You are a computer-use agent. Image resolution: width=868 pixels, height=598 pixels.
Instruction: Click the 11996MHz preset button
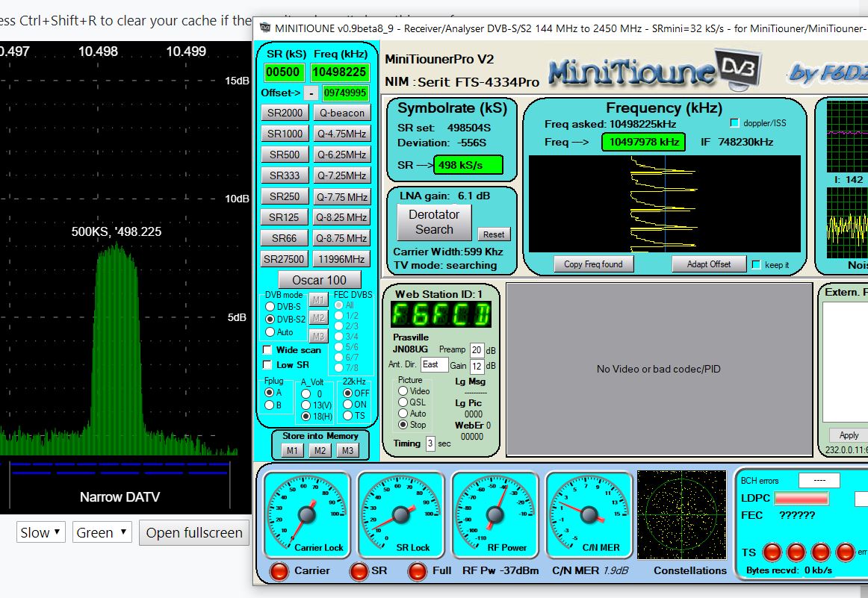(x=341, y=259)
